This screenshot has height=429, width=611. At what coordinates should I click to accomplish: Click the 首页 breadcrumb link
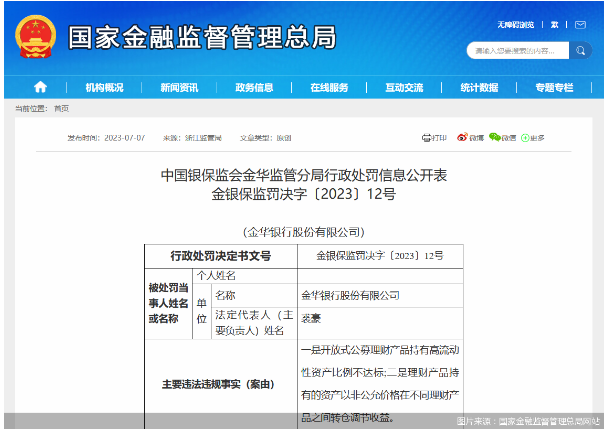61,109
